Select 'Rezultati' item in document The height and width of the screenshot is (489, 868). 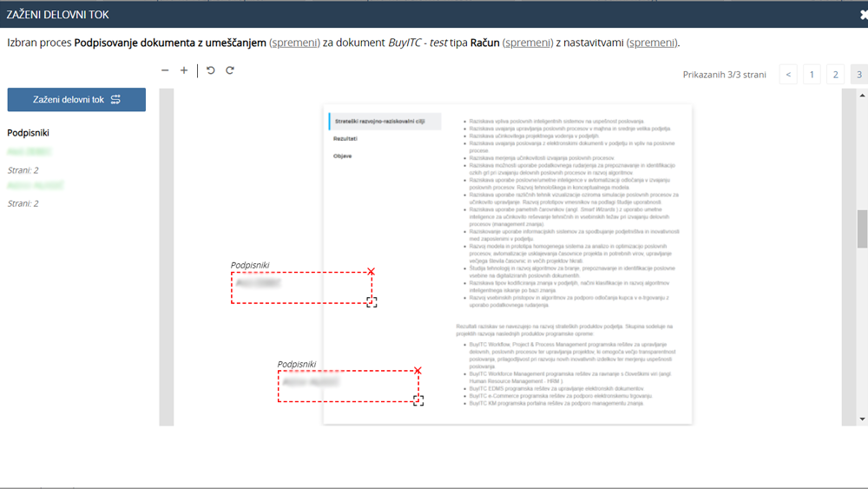tap(345, 138)
